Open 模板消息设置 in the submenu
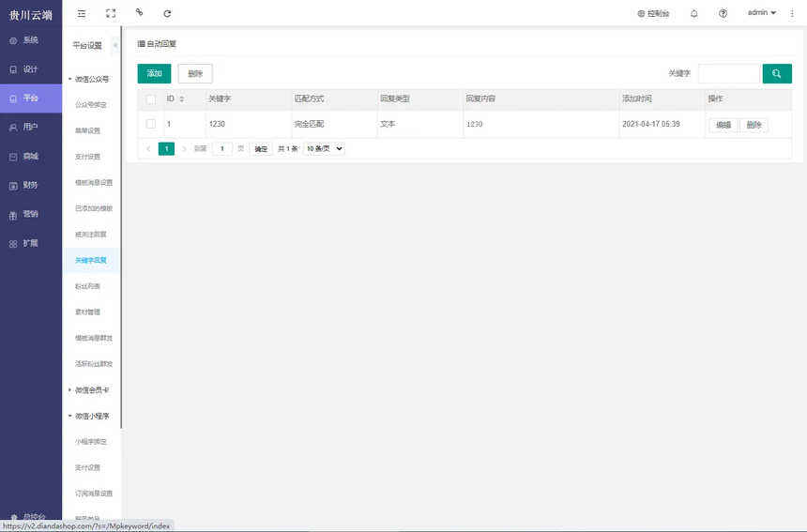The image size is (807, 532). pos(94,183)
